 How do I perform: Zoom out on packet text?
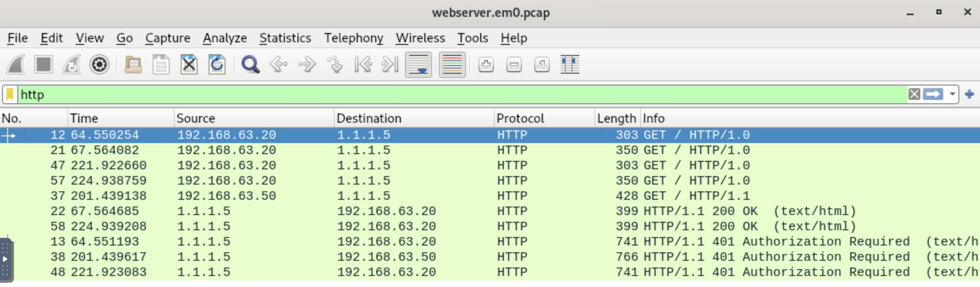514,65
